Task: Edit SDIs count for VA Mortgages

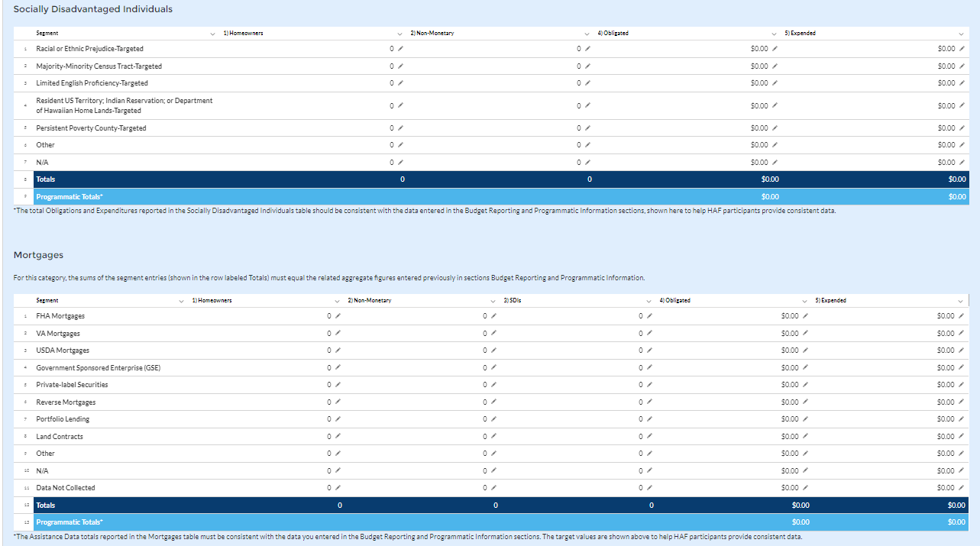Action: 650,334
